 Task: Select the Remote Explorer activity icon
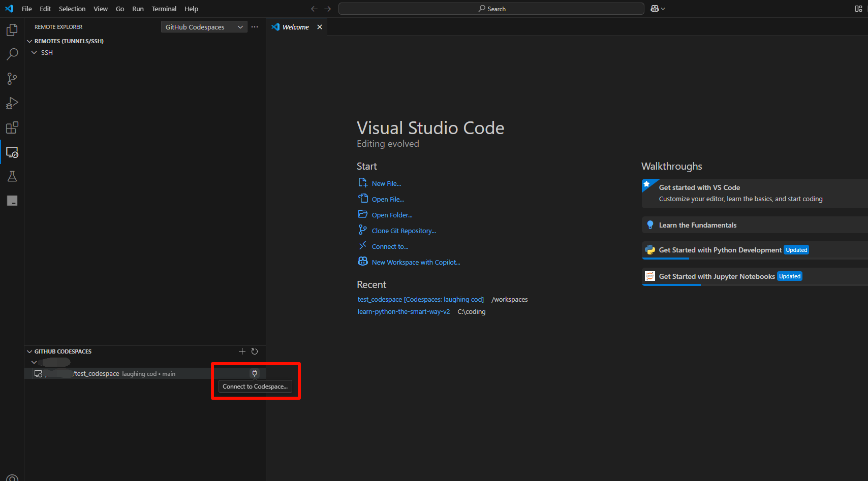(12, 152)
